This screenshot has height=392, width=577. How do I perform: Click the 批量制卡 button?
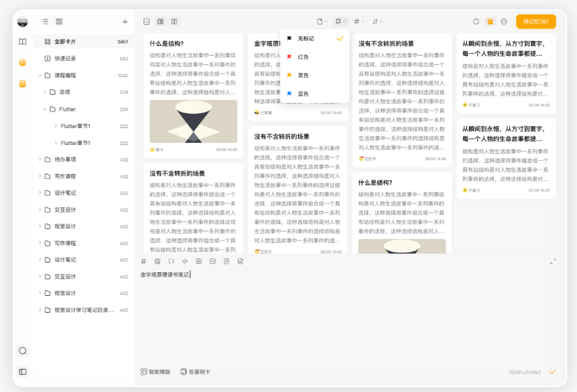[x=195, y=372]
